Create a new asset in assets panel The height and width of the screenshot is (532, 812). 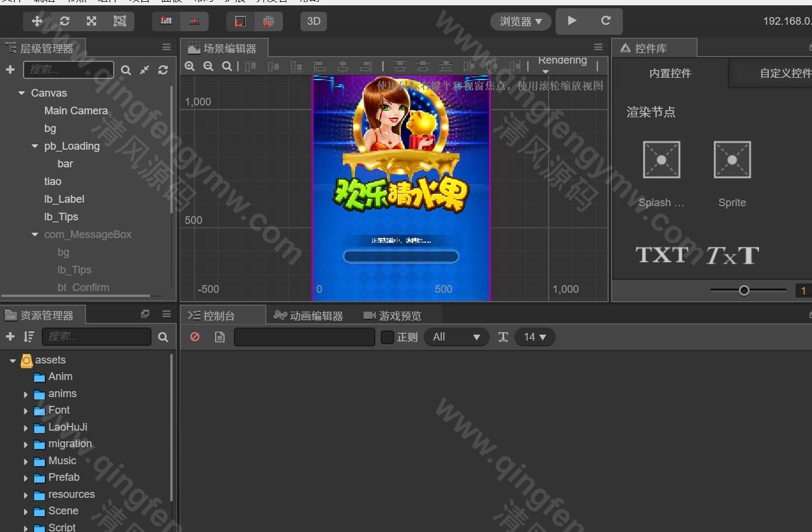point(10,336)
